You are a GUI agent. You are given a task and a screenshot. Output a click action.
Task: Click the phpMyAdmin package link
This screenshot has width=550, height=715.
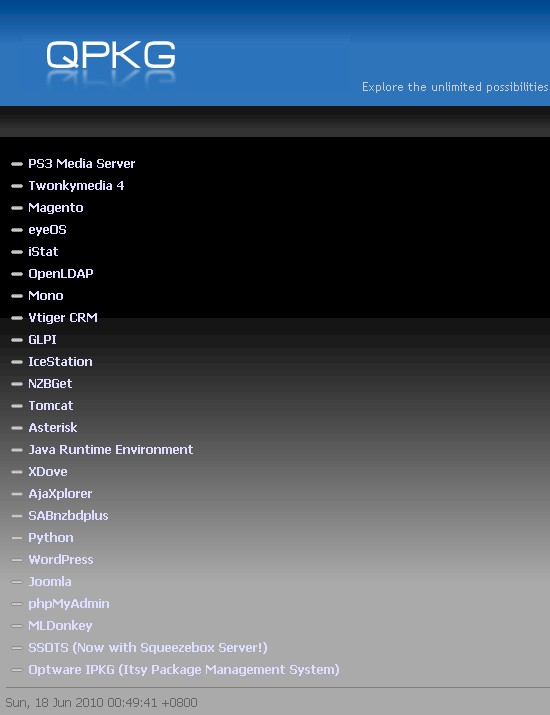[69, 604]
